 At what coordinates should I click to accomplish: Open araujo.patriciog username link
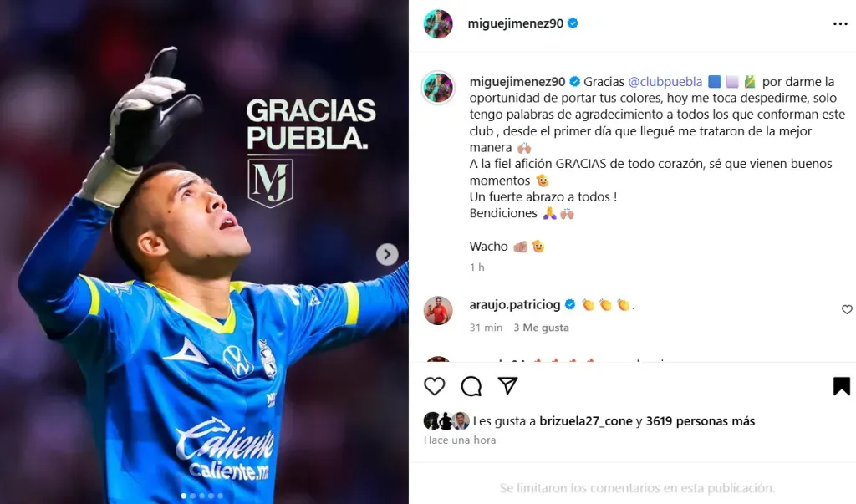[x=515, y=305]
